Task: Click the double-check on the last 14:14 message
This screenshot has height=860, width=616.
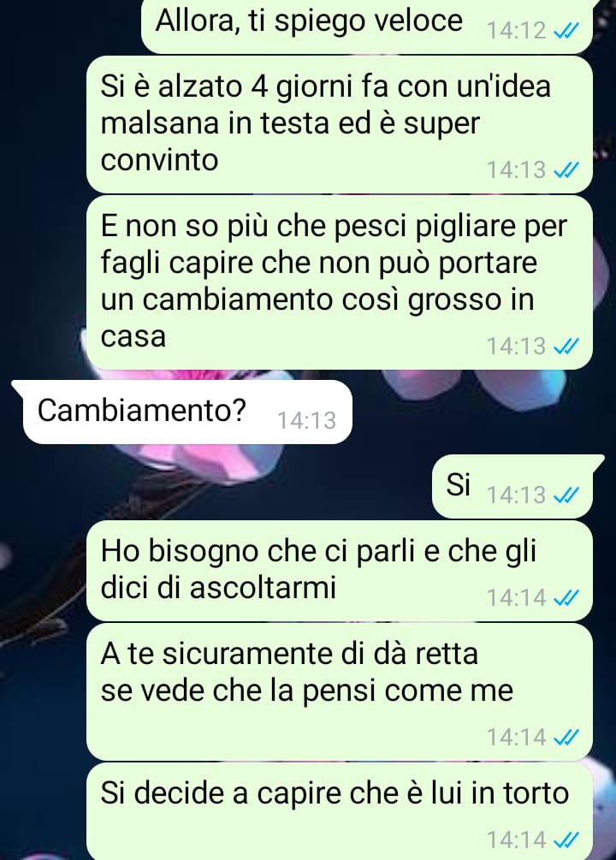Action: (565, 840)
